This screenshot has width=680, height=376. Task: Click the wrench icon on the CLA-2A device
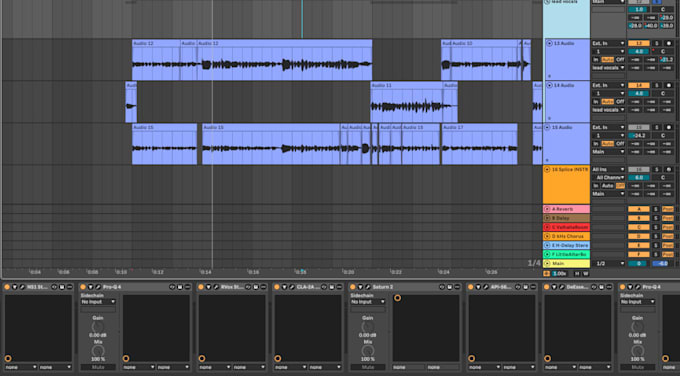pos(291,287)
